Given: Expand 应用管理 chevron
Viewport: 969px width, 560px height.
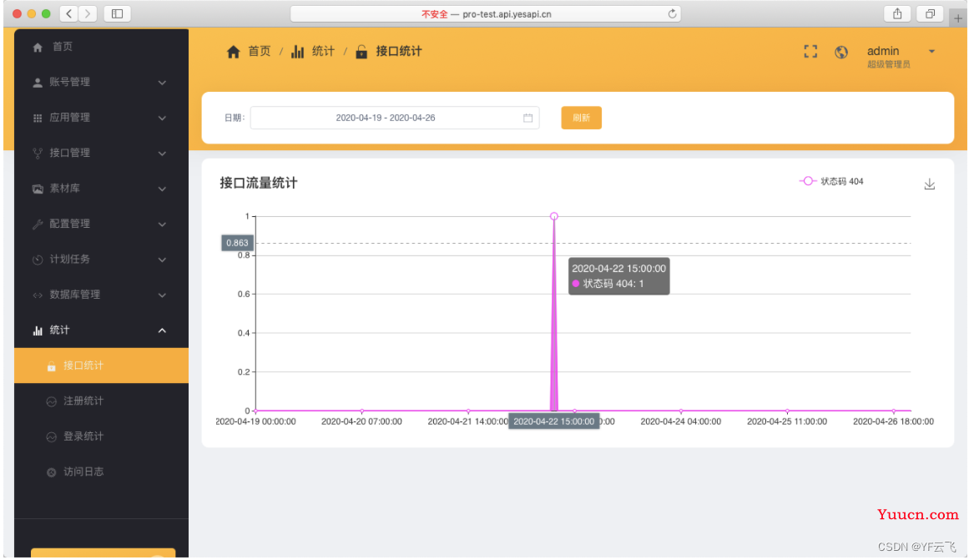Looking at the screenshot, I should click(x=162, y=118).
